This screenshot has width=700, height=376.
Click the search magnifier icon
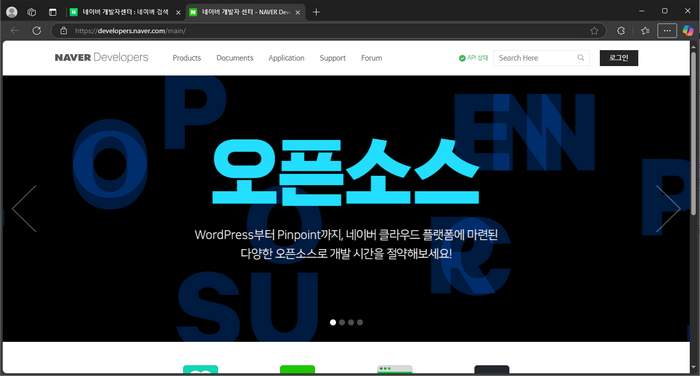580,58
